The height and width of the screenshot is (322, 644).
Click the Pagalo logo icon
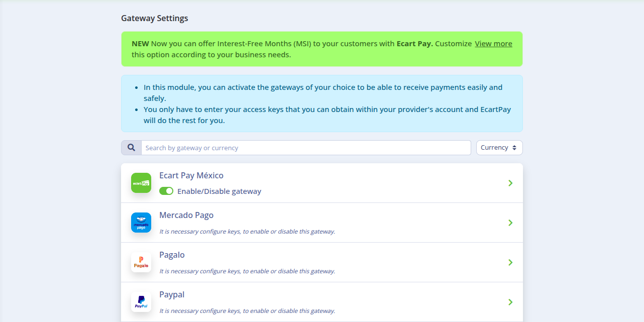click(141, 262)
